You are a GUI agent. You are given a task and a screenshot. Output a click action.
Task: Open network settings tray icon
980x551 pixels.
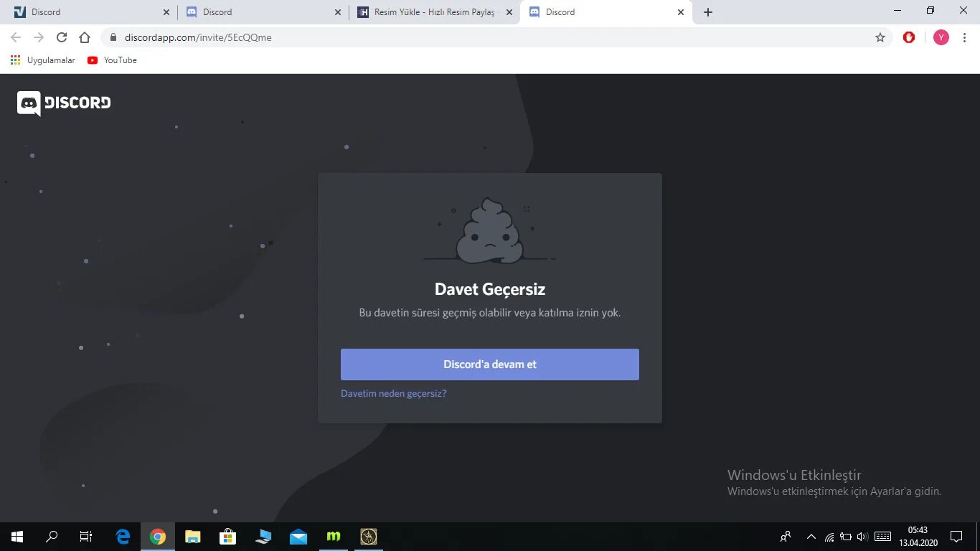coord(829,537)
